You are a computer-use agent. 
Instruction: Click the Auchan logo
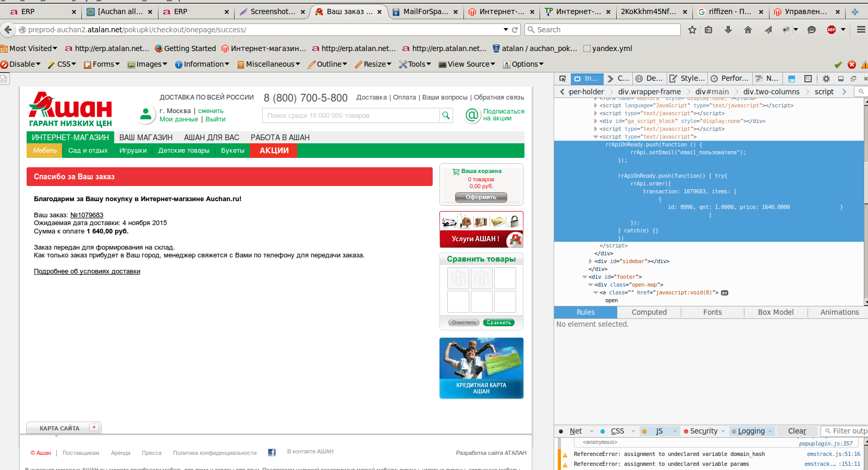[70, 109]
